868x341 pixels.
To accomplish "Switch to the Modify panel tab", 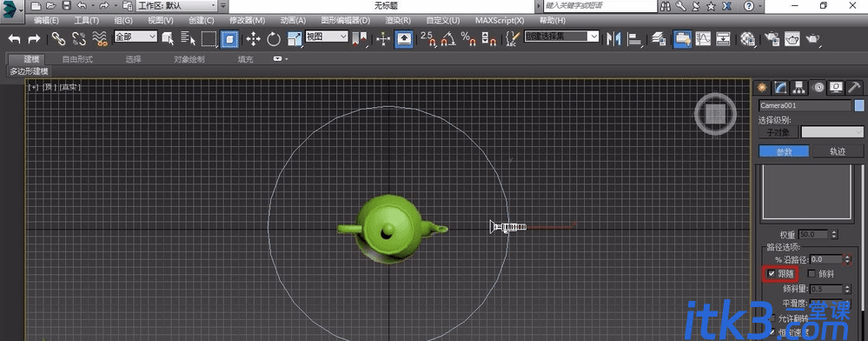I will click(780, 87).
